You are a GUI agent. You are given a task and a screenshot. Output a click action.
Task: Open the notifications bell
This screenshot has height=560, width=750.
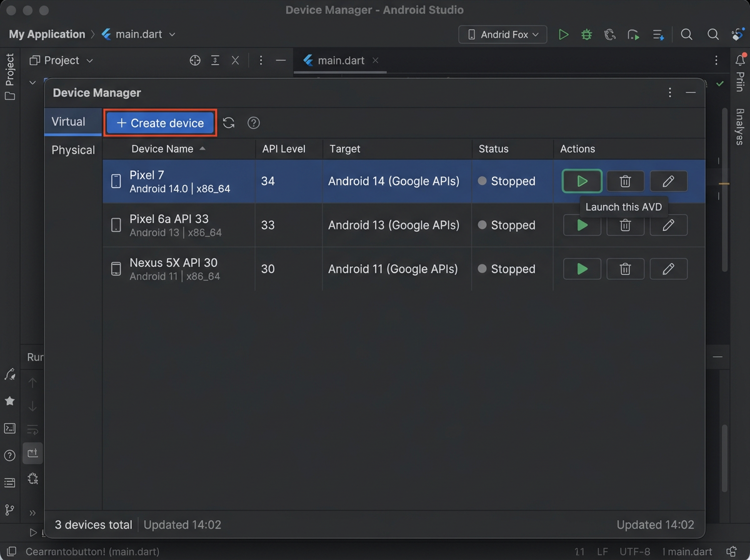[x=740, y=61]
